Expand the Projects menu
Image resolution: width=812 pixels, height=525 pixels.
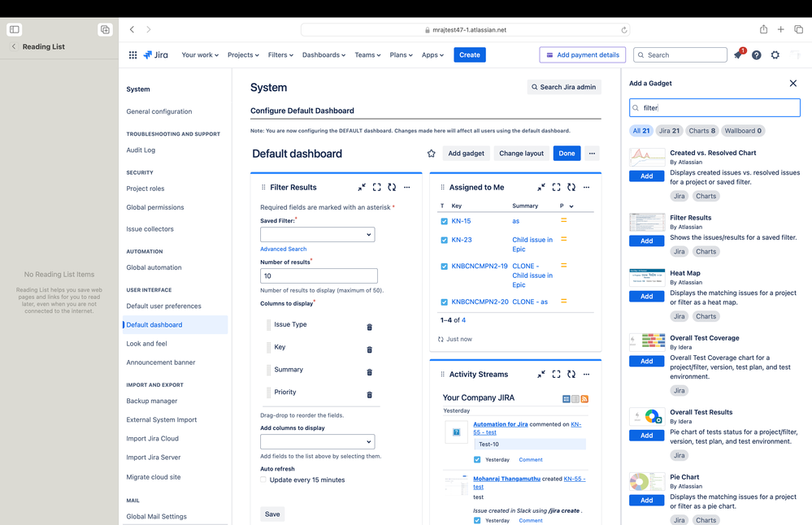(243, 55)
